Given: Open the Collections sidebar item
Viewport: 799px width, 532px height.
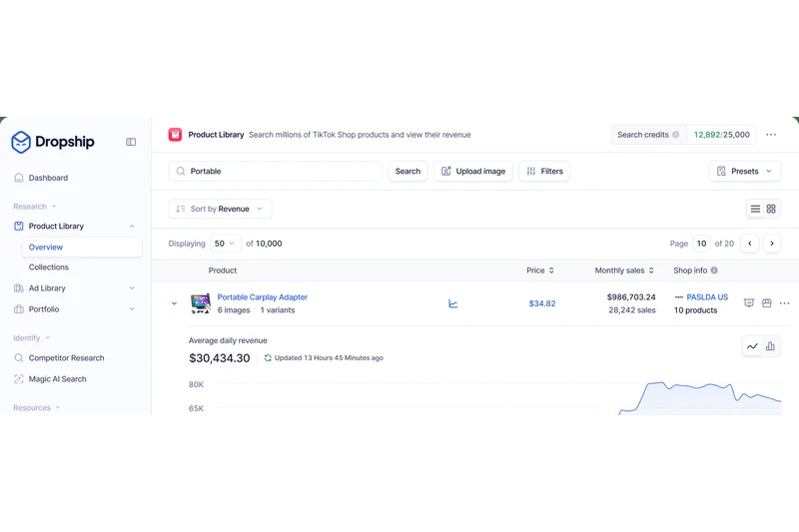Looking at the screenshot, I should 48,266.
